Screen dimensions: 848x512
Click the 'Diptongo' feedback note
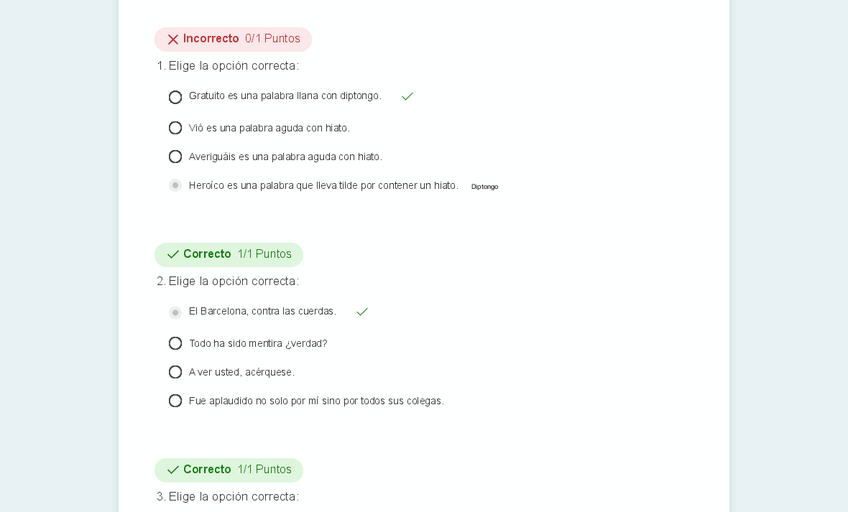(x=485, y=187)
